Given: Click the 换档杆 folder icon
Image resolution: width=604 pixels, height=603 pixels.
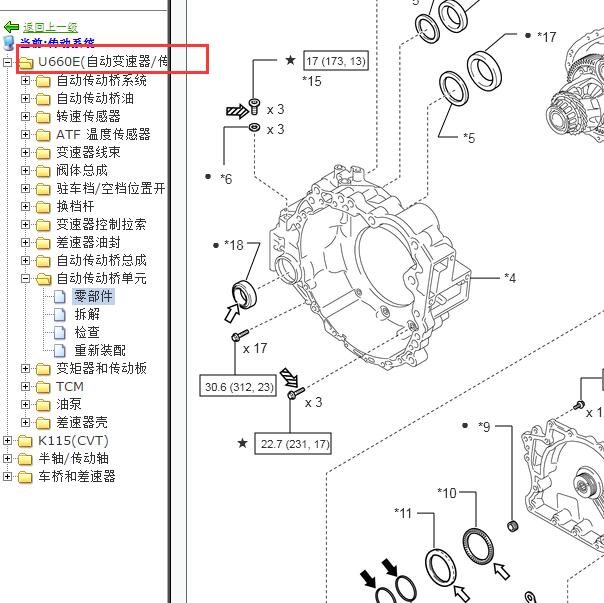Looking at the screenshot, I should point(43,207).
